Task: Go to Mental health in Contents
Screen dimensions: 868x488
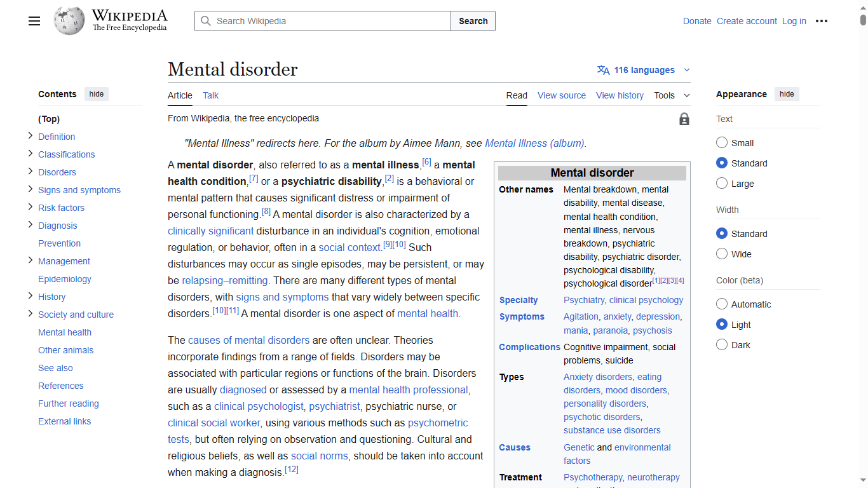Action: click(65, 332)
